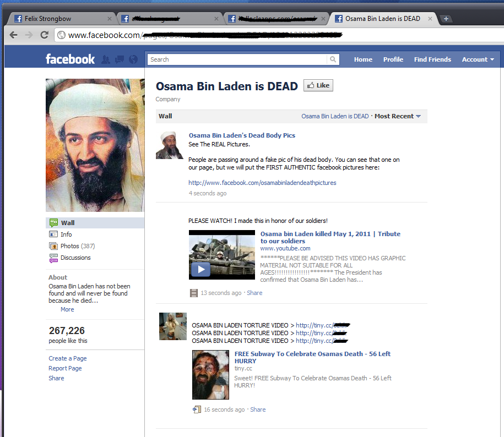Open the notifications globe icon in Facebook header
504x437 pixels.
(x=133, y=59)
